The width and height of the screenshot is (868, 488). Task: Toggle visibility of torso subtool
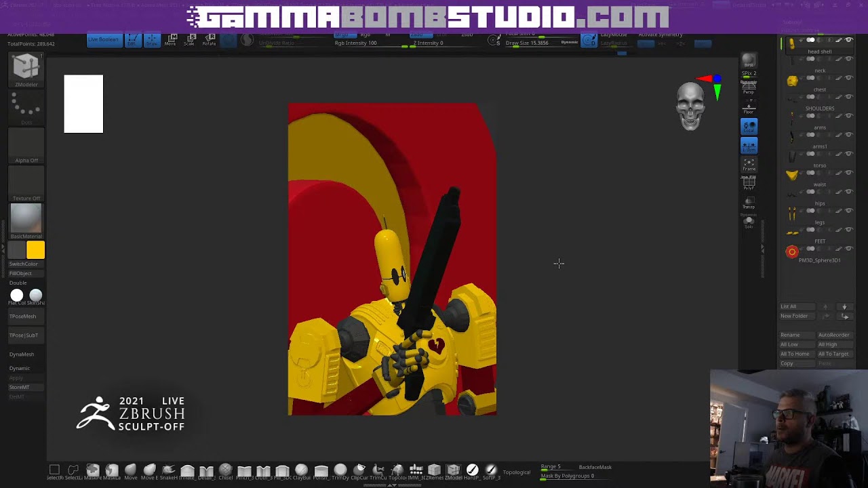point(848,154)
